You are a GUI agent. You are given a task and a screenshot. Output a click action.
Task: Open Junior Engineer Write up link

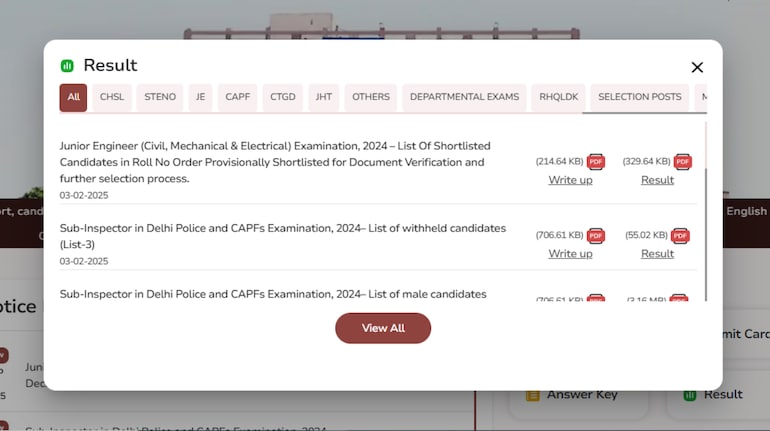(x=570, y=180)
